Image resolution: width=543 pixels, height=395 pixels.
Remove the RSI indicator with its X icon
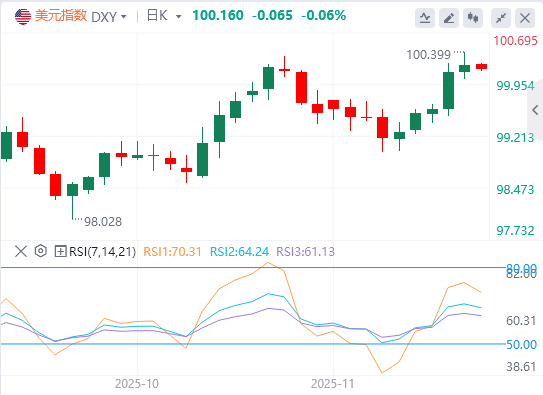[21, 251]
